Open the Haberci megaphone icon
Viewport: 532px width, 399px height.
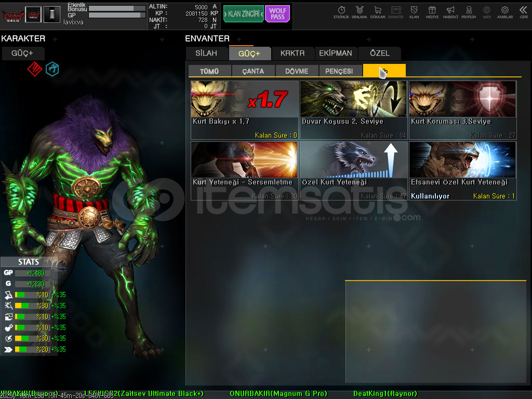click(x=450, y=12)
